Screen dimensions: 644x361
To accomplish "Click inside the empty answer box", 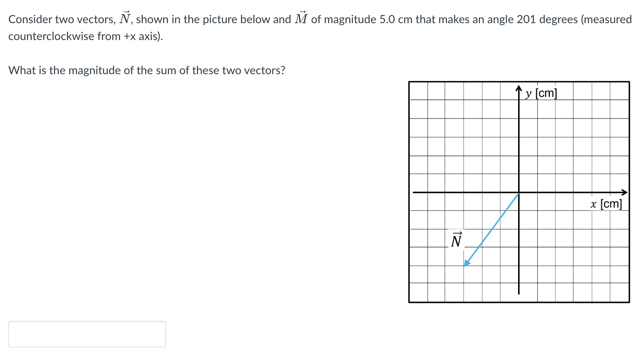I will 87,334.
